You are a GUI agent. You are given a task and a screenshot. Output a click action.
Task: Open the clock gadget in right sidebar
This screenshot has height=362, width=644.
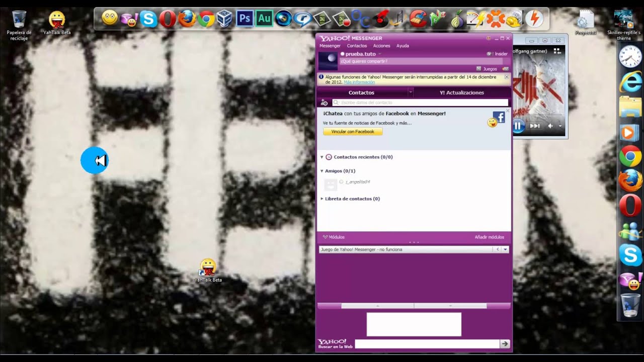630,56
